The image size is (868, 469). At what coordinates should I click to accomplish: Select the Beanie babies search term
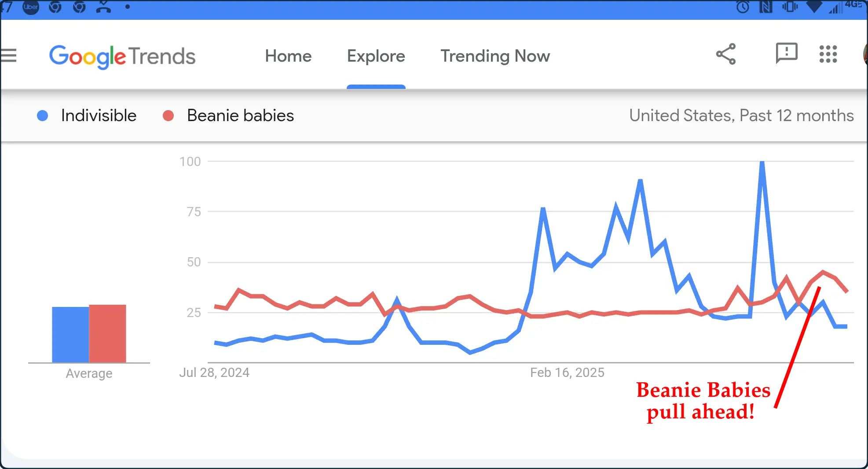tap(240, 115)
